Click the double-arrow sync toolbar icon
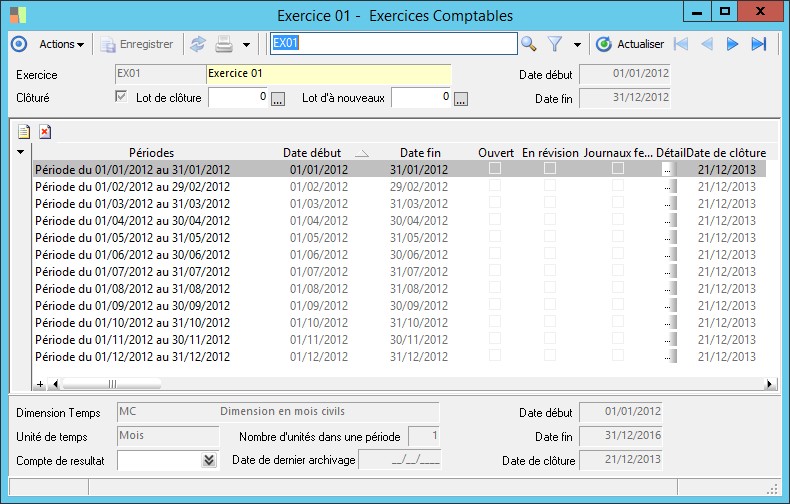The image size is (790, 504). (198, 44)
